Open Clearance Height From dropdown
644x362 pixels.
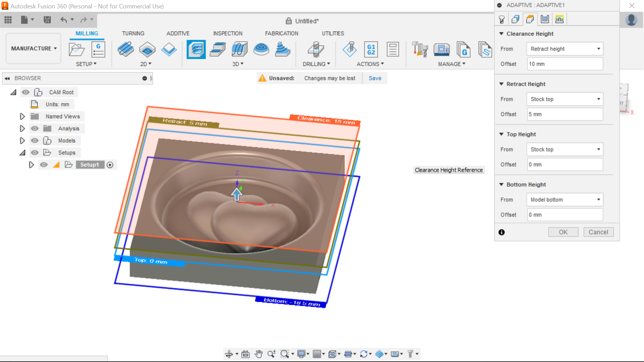565,49
